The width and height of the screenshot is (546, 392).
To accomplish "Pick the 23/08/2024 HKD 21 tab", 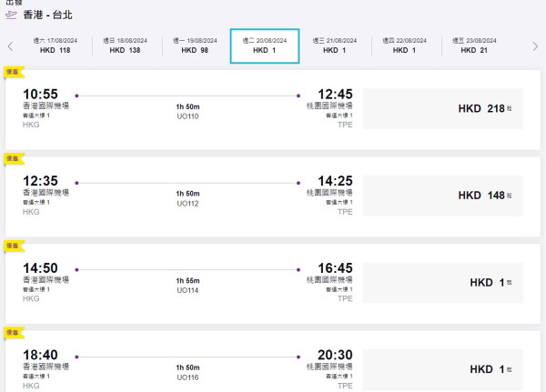I will pyautogui.click(x=474, y=45).
